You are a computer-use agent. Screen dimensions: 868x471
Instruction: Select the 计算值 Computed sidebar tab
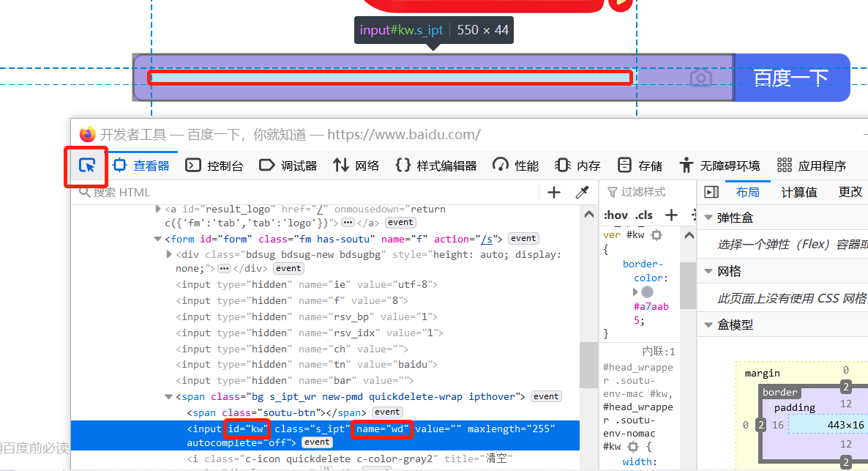(798, 192)
